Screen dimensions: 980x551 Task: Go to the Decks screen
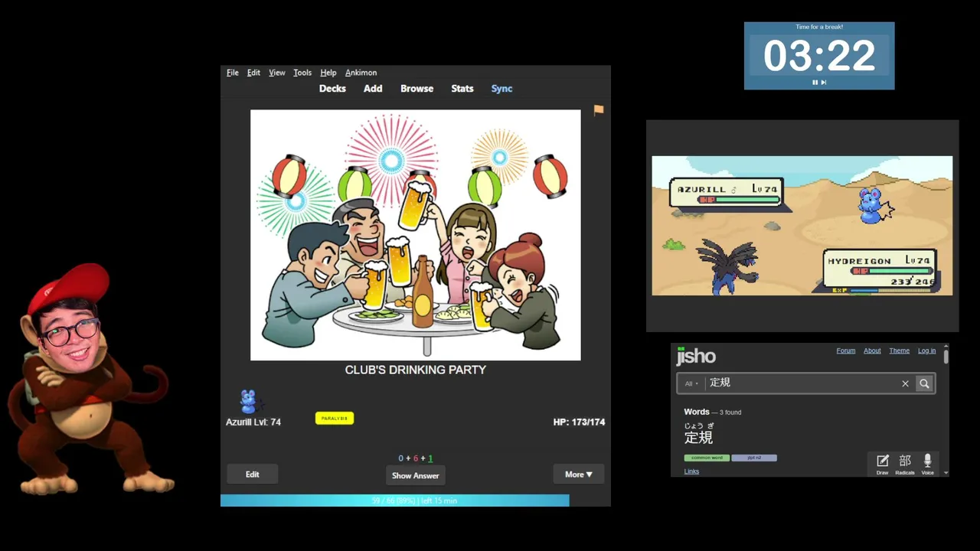[x=332, y=89]
